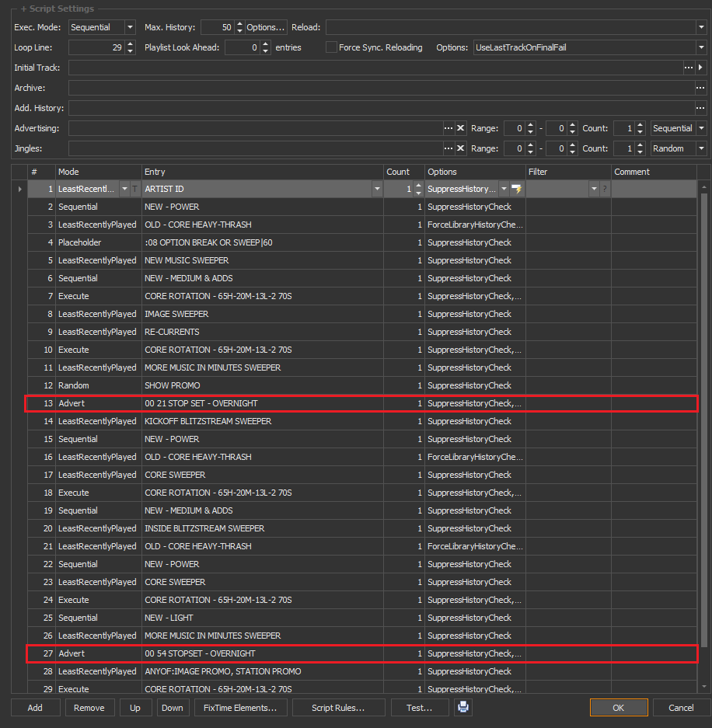Screen dimensions: 712x728
Task: Click the Count column header
Action: (403, 172)
